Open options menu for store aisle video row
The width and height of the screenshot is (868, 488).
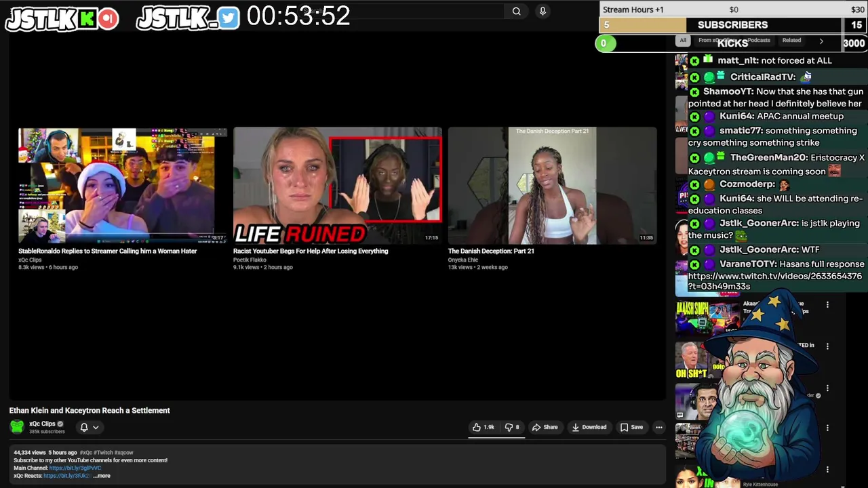(x=827, y=428)
